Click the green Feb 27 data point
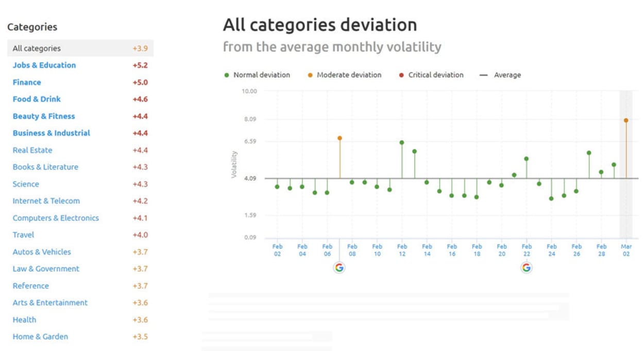644x351 pixels. pyautogui.click(x=589, y=153)
